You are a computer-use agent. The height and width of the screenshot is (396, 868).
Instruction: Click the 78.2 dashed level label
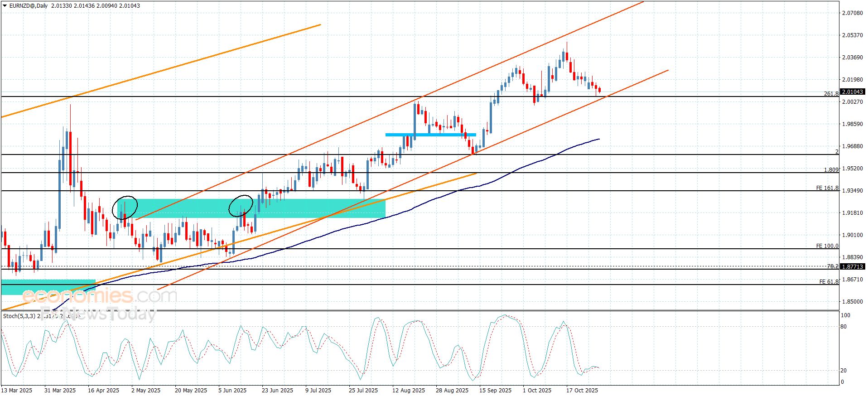click(x=832, y=266)
